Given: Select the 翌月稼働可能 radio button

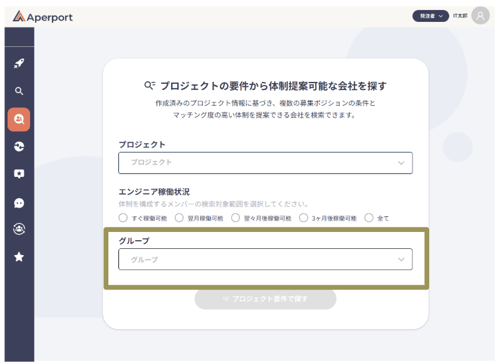Looking at the screenshot, I should click(179, 218).
